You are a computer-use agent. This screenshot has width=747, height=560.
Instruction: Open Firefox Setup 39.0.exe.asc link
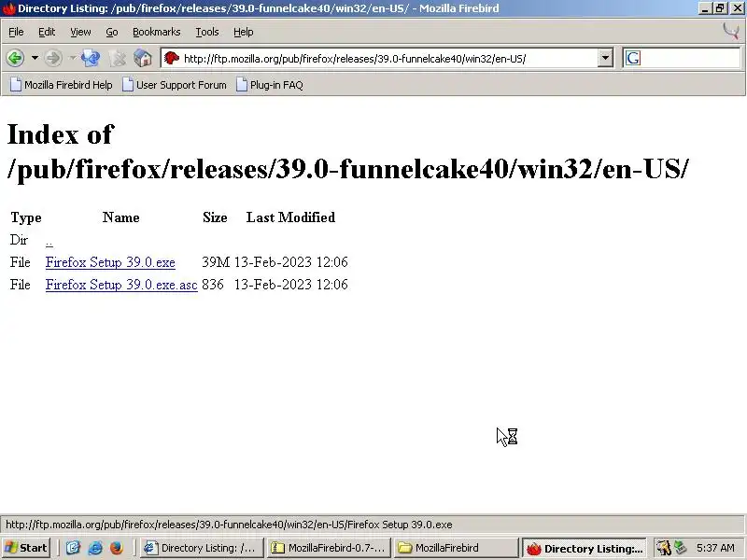click(x=121, y=285)
